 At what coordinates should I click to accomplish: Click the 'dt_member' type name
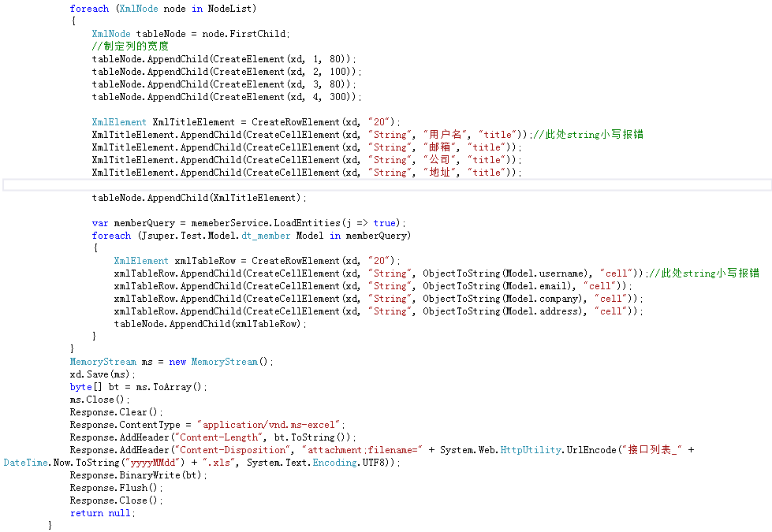coord(266,236)
